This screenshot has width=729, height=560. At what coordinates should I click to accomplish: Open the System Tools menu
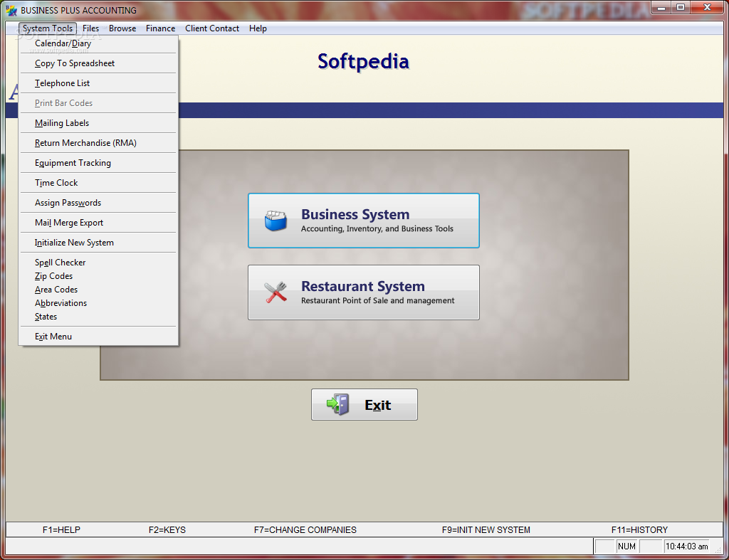[x=48, y=28]
